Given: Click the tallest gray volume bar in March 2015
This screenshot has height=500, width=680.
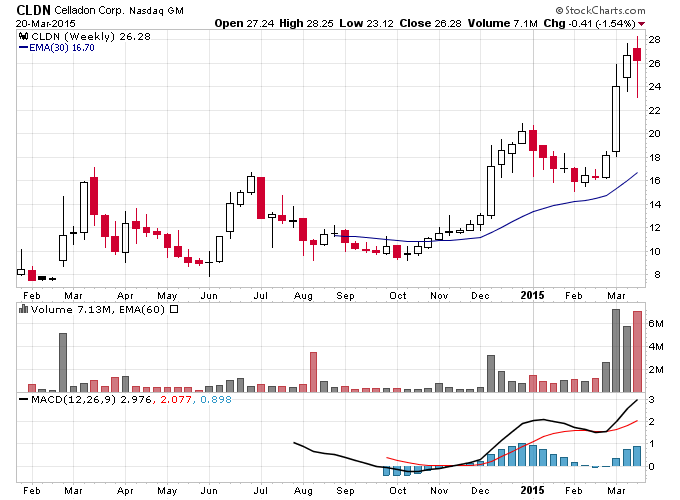Looking at the screenshot, I should [x=616, y=350].
